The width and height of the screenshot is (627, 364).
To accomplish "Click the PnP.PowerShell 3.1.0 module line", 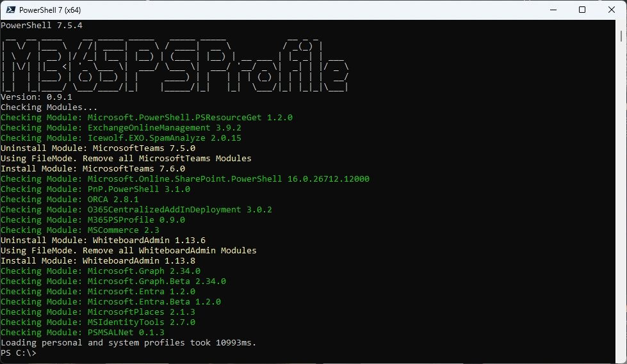I will point(95,189).
